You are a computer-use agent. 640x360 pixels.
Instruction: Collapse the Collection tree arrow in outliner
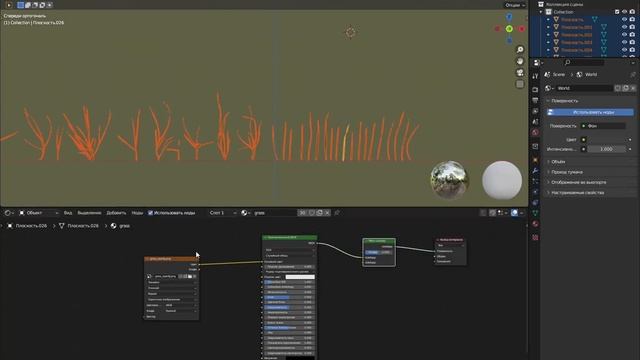(x=541, y=12)
